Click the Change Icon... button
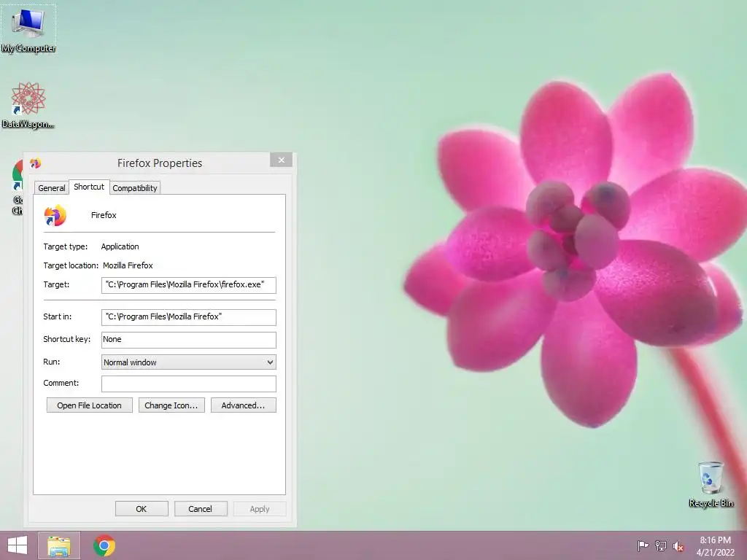Viewport: 747px width, 560px height. tap(171, 405)
